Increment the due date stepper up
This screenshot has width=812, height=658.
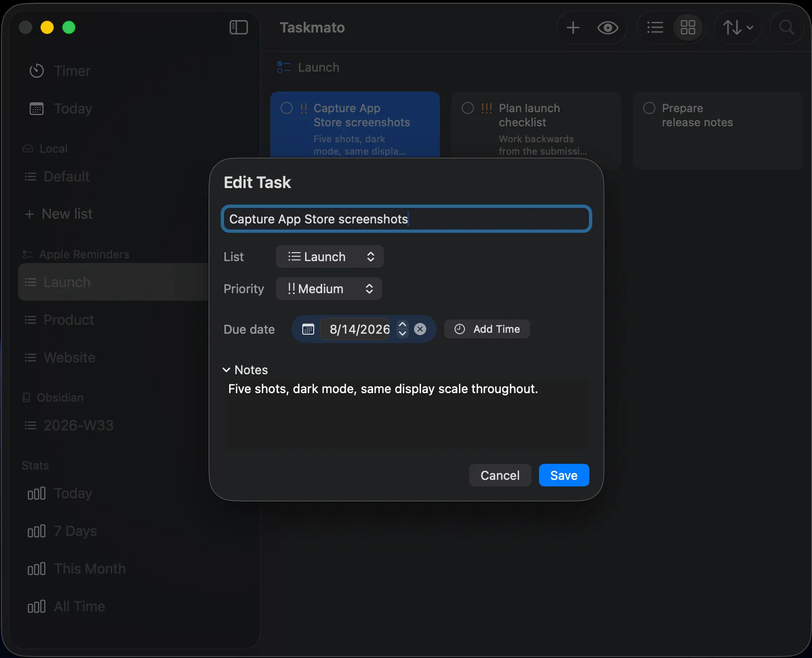coord(402,324)
